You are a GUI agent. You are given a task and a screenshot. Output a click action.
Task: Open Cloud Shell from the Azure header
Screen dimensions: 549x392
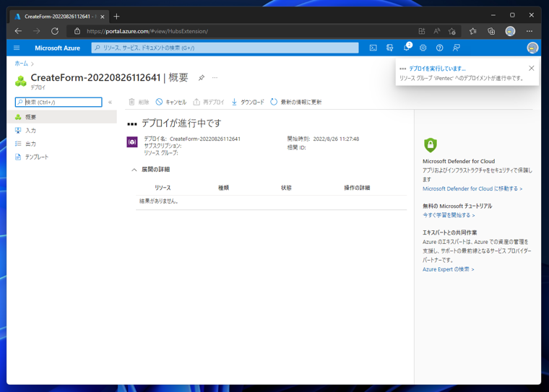point(373,48)
